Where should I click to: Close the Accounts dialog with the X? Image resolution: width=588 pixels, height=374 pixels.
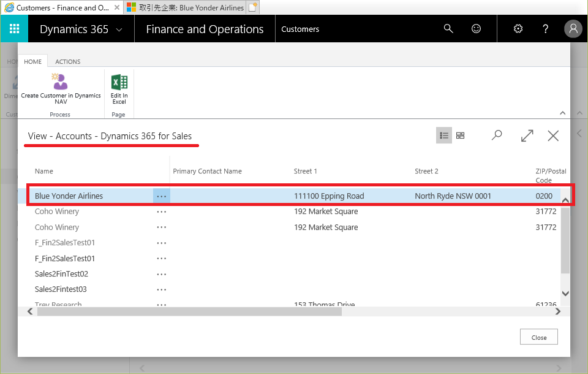point(553,135)
